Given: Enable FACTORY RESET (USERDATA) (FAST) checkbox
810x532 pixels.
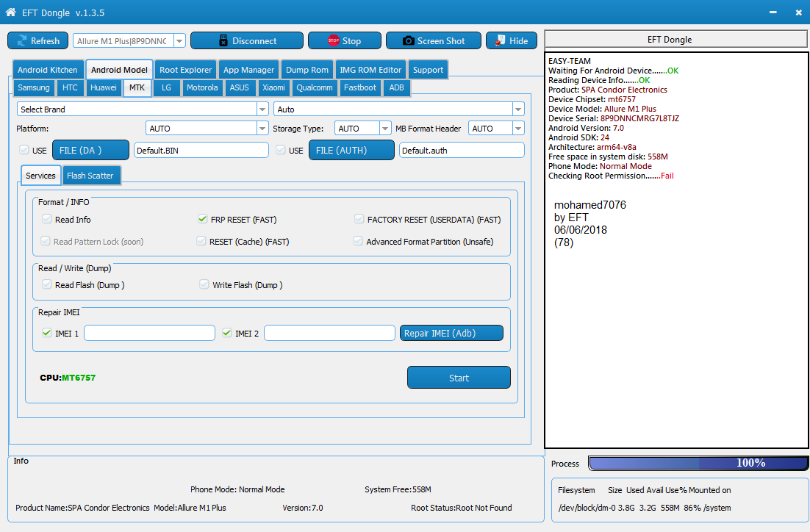Looking at the screenshot, I should tap(359, 219).
